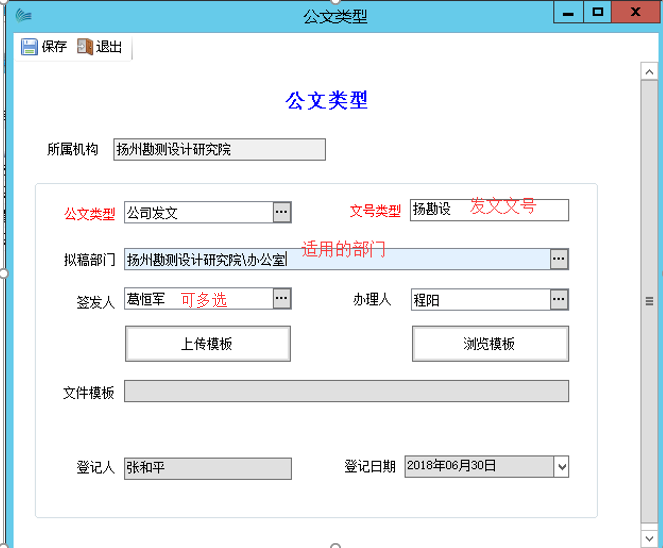Image resolution: width=663 pixels, height=548 pixels.
Task: Open the 拟稿部门 ellipsis picker
Action: pyautogui.click(x=559, y=260)
